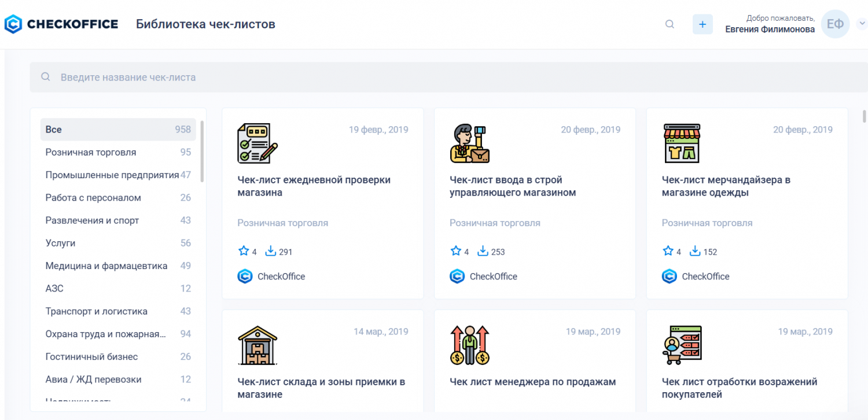
Task: Click the blue plus add button
Action: point(703,24)
